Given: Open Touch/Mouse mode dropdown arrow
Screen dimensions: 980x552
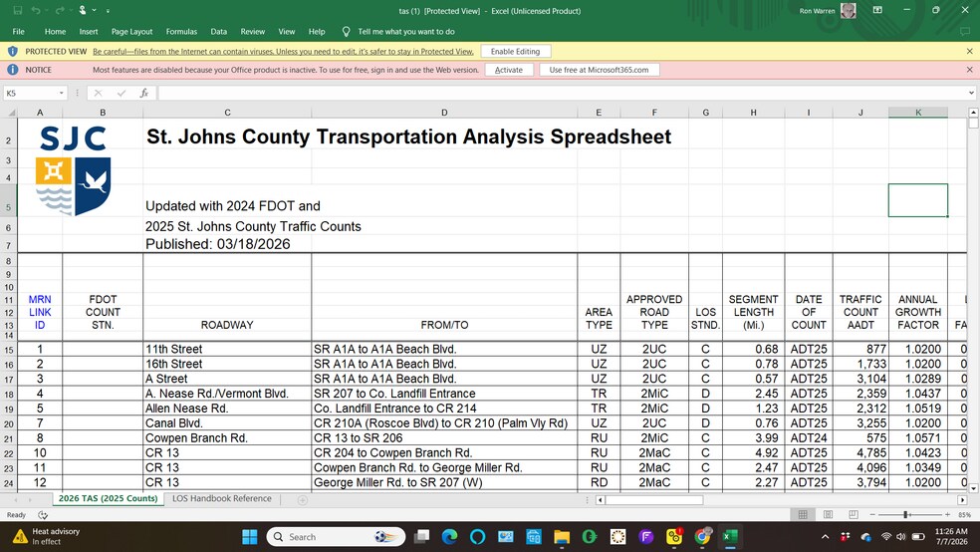Looking at the screenshot, I should tap(94, 11).
